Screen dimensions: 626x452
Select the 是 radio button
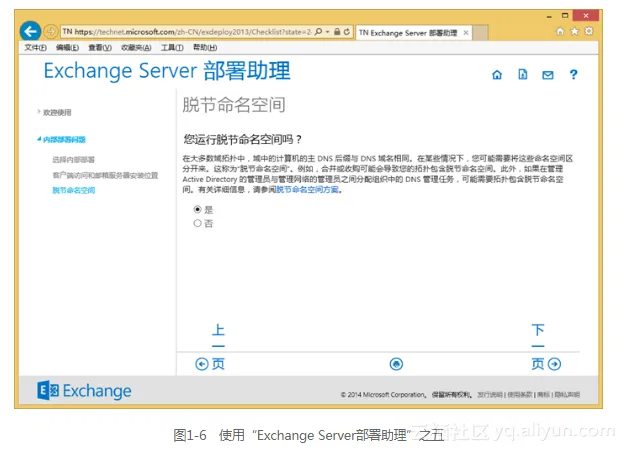(x=197, y=210)
